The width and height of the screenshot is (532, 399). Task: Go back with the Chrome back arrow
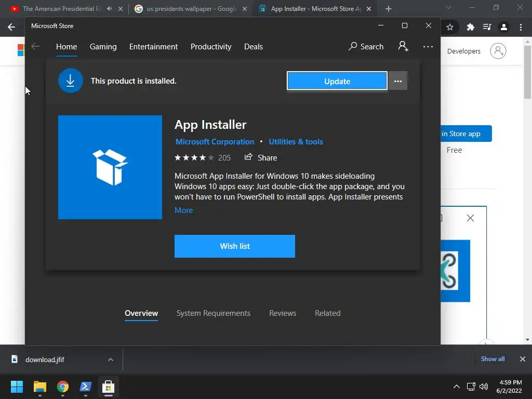11,27
